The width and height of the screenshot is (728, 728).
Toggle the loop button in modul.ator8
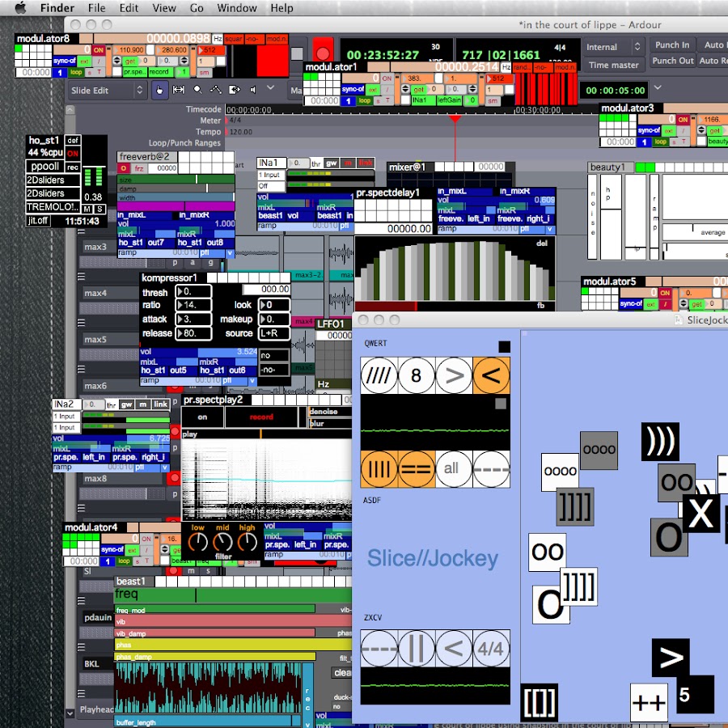(x=76, y=72)
